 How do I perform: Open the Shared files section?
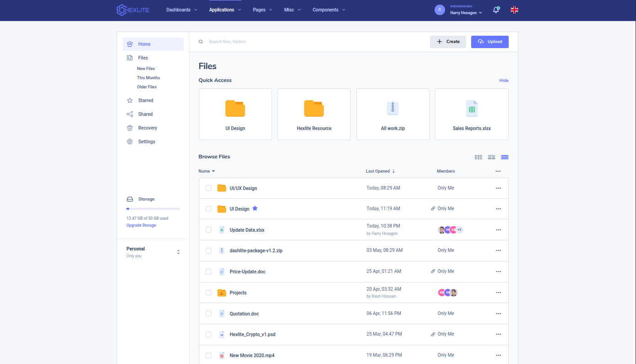145,114
